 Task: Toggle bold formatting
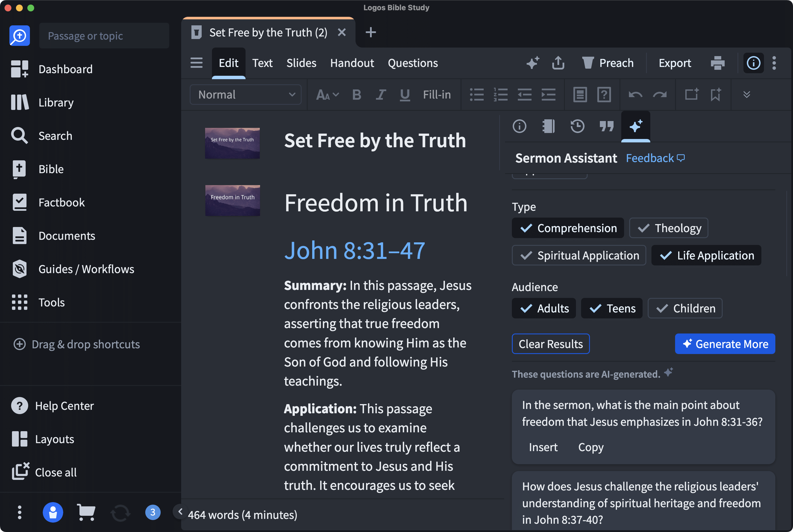[357, 95]
